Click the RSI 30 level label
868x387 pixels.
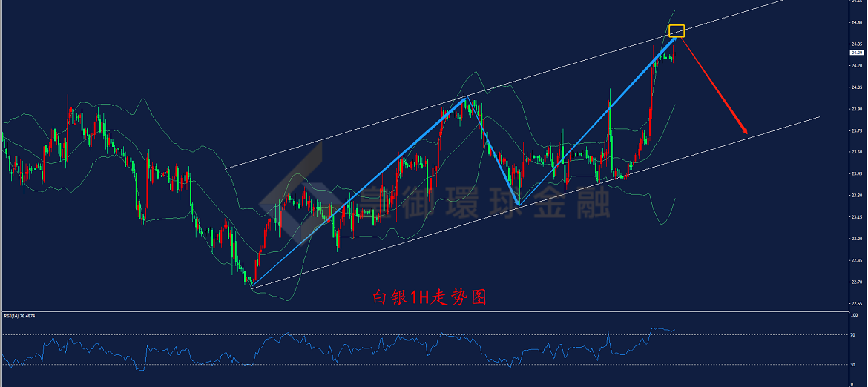[854, 364]
